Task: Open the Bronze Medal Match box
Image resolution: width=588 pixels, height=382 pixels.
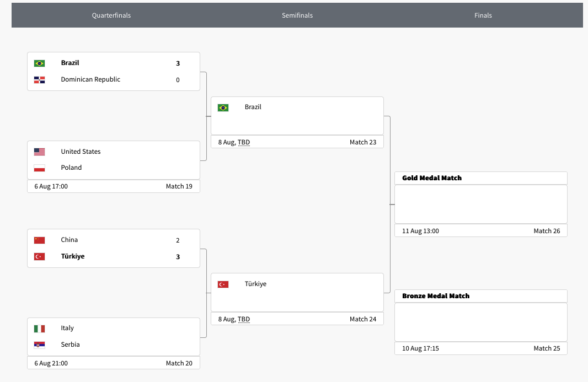Action: (x=480, y=322)
